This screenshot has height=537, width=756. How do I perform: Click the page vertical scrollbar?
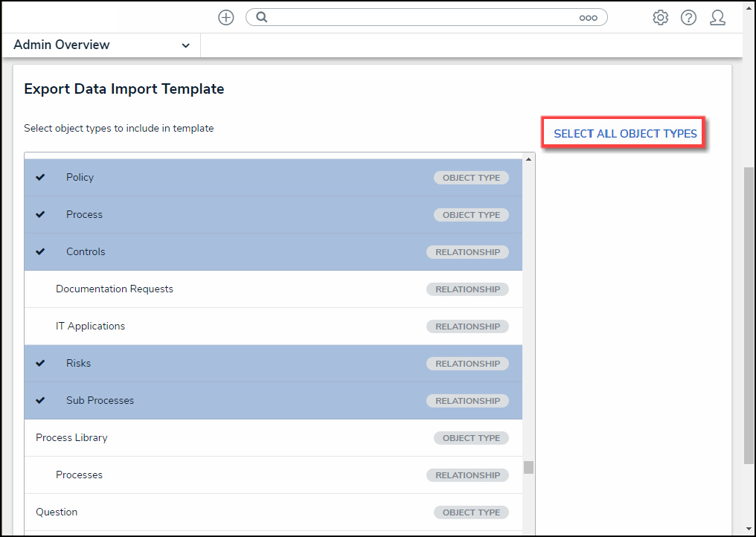tap(749, 316)
